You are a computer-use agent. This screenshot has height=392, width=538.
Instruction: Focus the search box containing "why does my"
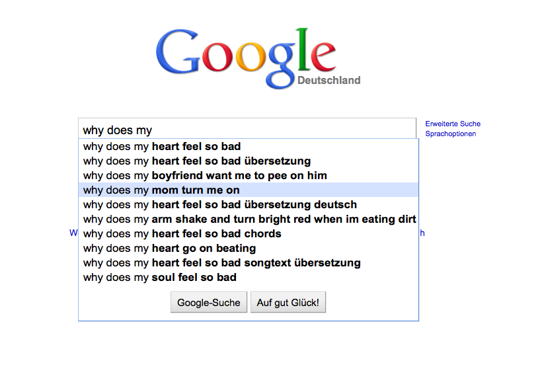(x=247, y=130)
